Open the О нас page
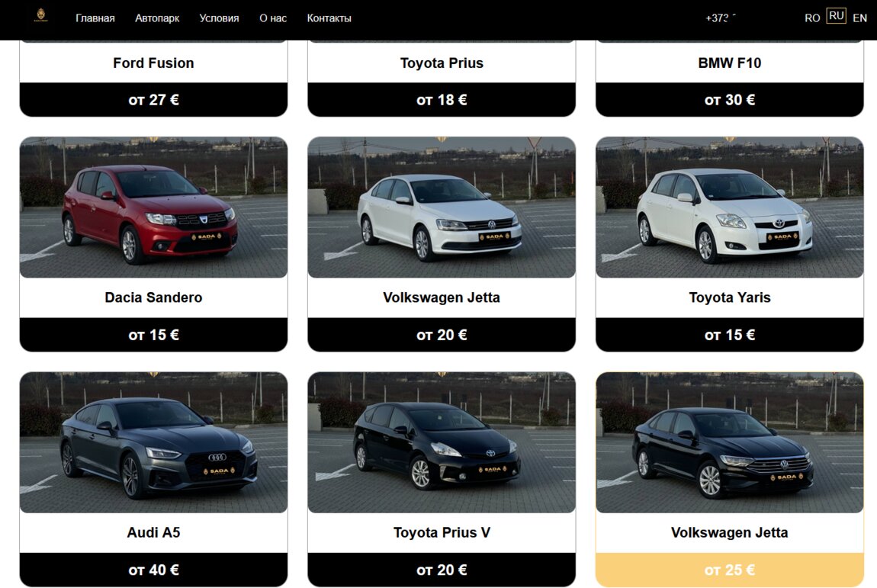This screenshot has height=588, width=877. point(273,18)
